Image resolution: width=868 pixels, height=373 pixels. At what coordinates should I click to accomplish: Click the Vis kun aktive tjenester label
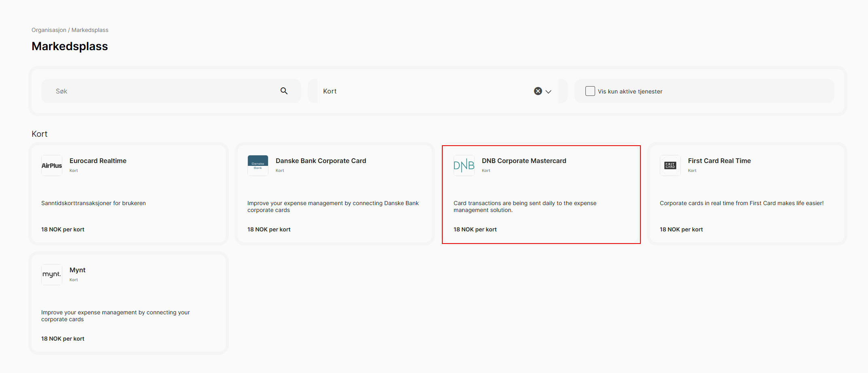(x=630, y=91)
